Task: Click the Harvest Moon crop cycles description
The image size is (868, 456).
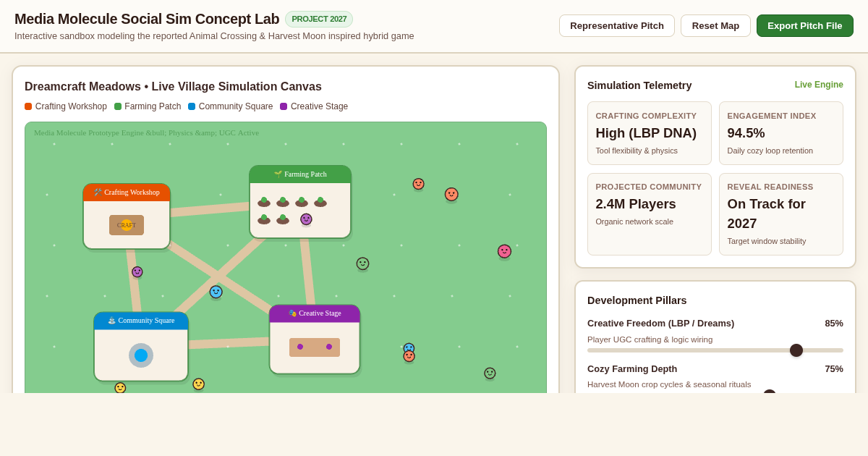Action: (669, 384)
